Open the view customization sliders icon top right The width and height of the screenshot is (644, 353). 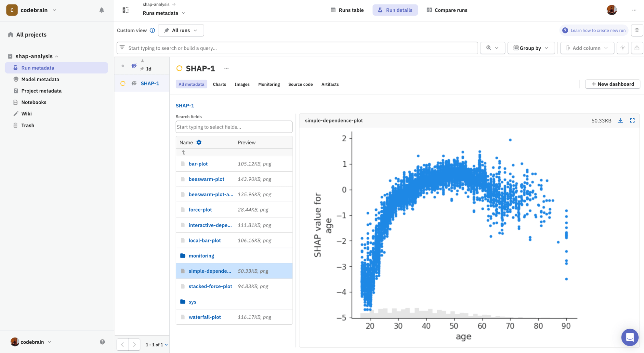pyautogui.click(x=637, y=30)
